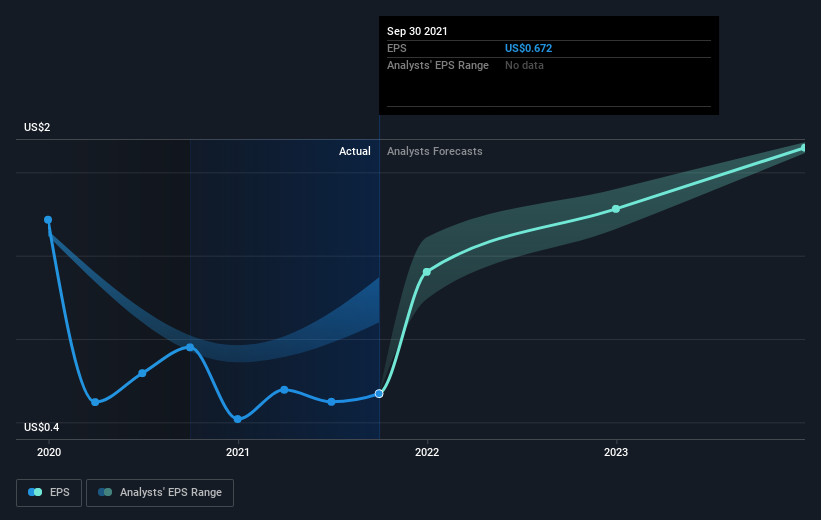821x520 pixels.
Task: Select the early 2020 EPS starting data point
Action: [48, 220]
